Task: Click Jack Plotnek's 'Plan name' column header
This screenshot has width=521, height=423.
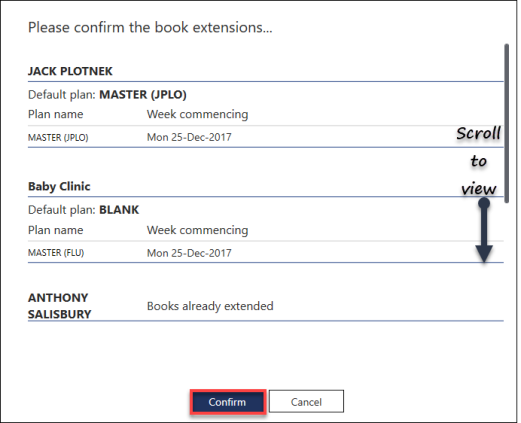Action: click(x=56, y=114)
